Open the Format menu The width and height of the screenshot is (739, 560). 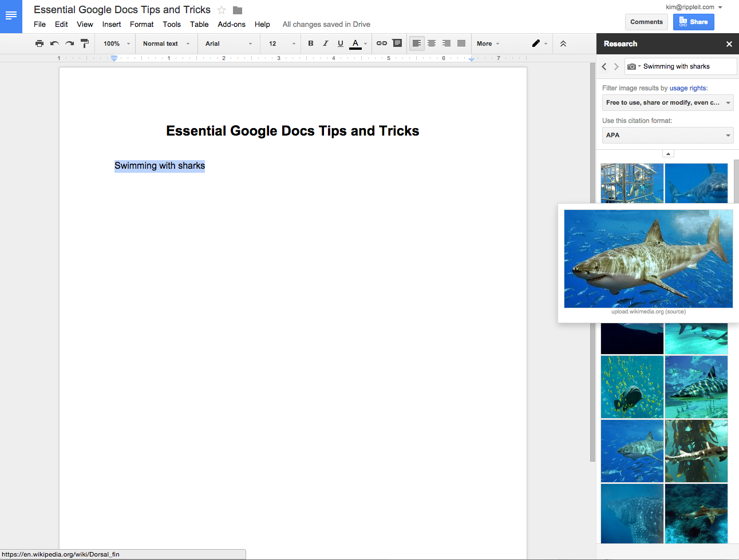click(x=141, y=25)
